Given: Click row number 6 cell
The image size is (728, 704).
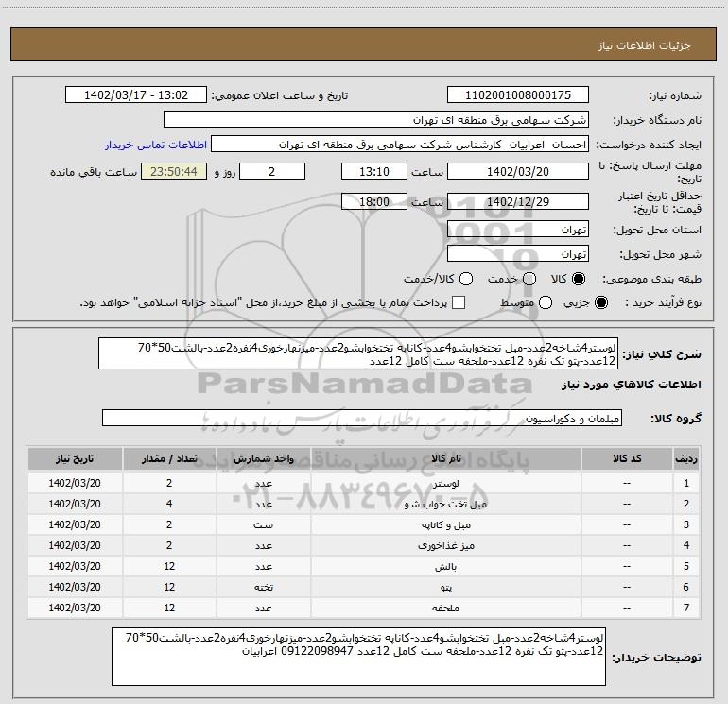Looking at the screenshot, I should (x=686, y=587).
